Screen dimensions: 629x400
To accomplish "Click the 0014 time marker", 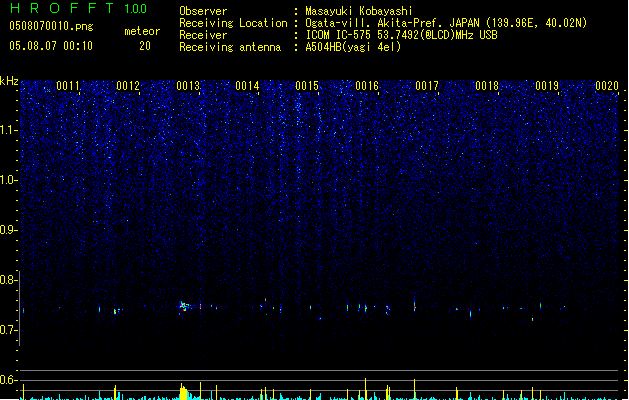I will point(247,85).
